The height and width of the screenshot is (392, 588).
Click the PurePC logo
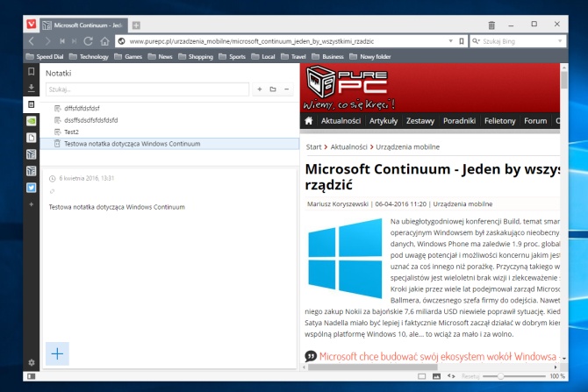click(x=348, y=88)
